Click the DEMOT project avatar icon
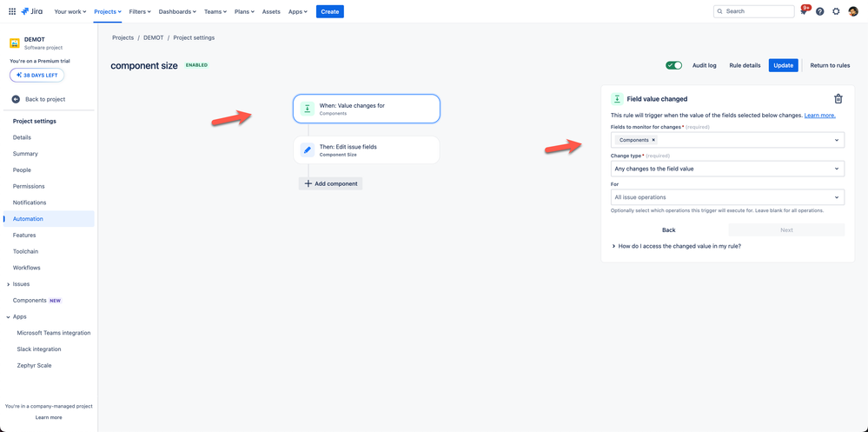The width and height of the screenshot is (868, 432). pos(15,43)
